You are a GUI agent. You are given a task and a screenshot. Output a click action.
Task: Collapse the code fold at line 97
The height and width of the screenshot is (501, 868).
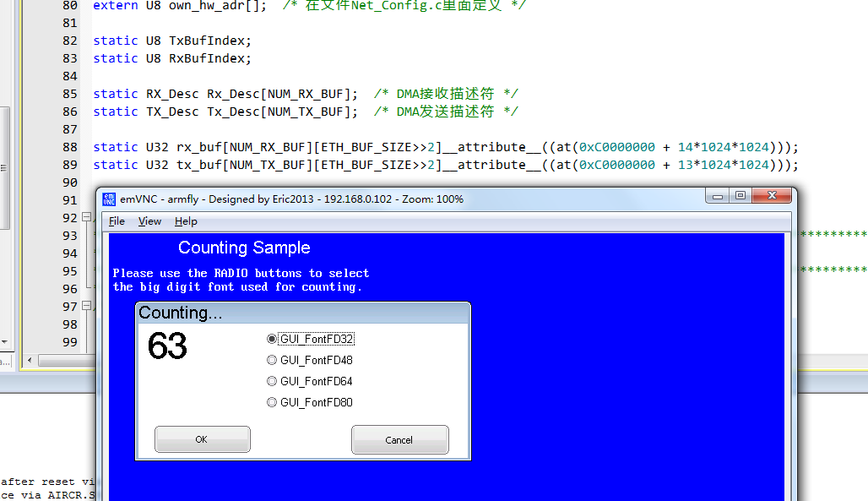click(x=86, y=306)
